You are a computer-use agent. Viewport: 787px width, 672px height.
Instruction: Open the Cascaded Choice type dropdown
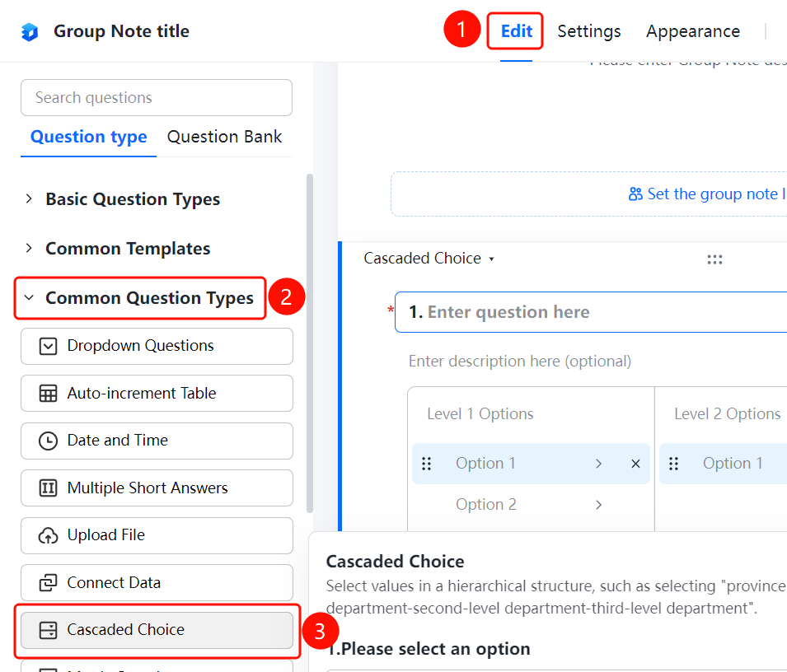point(429,259)
